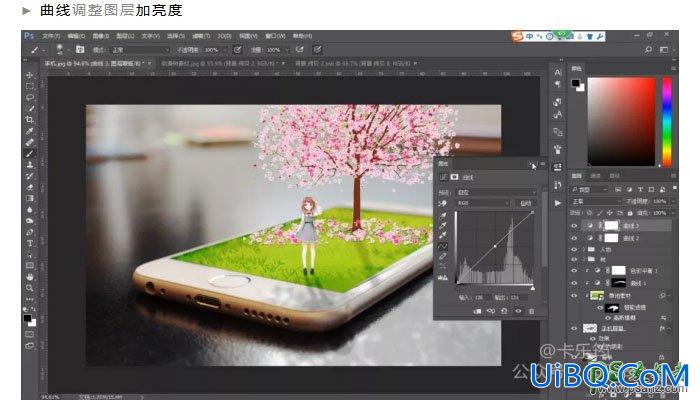Select the Lasso tool

click(30, 97)
